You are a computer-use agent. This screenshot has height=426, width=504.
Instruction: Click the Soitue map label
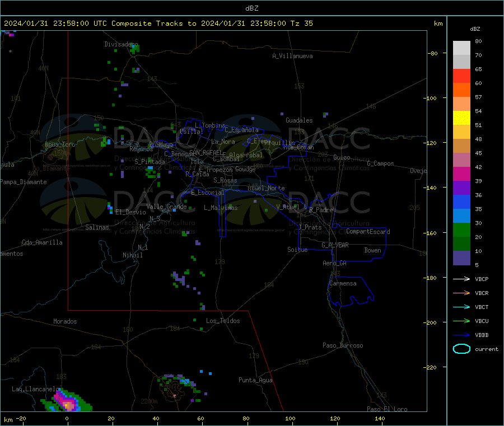click(297, 250)
